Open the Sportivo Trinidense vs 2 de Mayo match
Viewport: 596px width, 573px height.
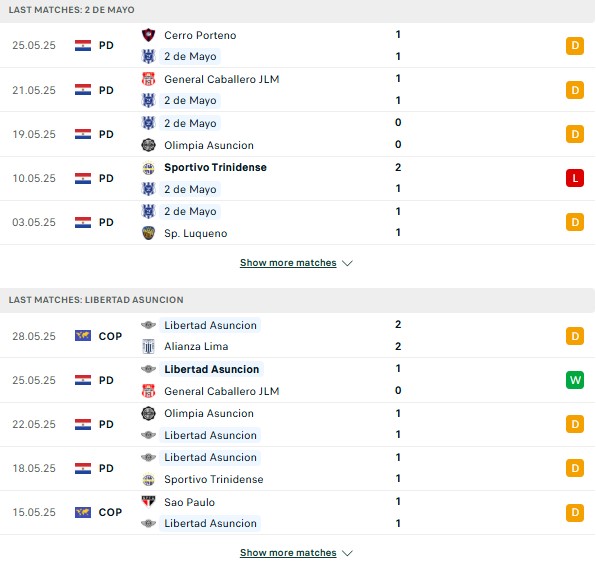click(298, 178)
